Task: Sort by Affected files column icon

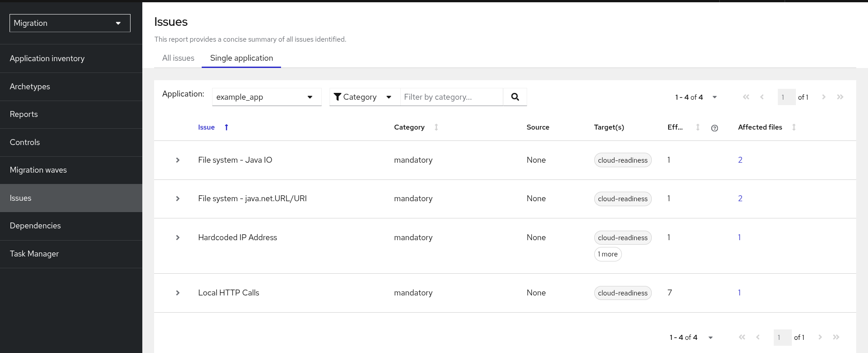Action: coord(794,127)
